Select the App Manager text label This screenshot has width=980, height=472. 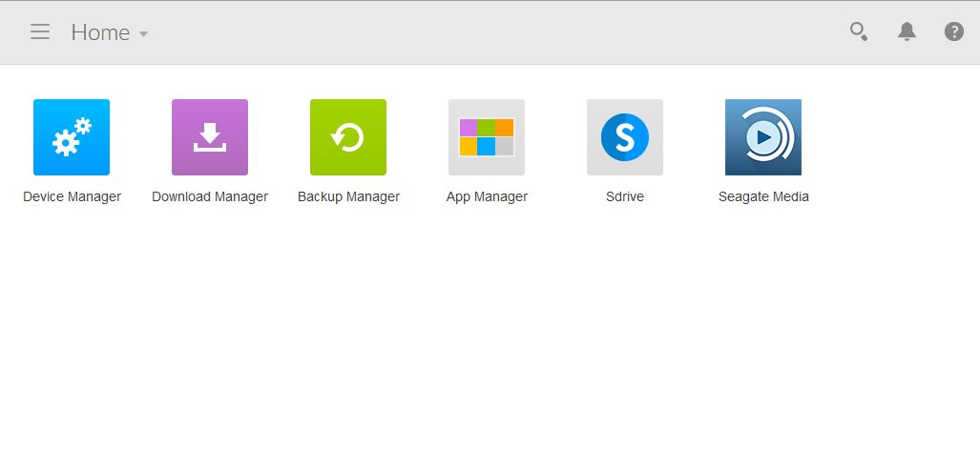487,196
